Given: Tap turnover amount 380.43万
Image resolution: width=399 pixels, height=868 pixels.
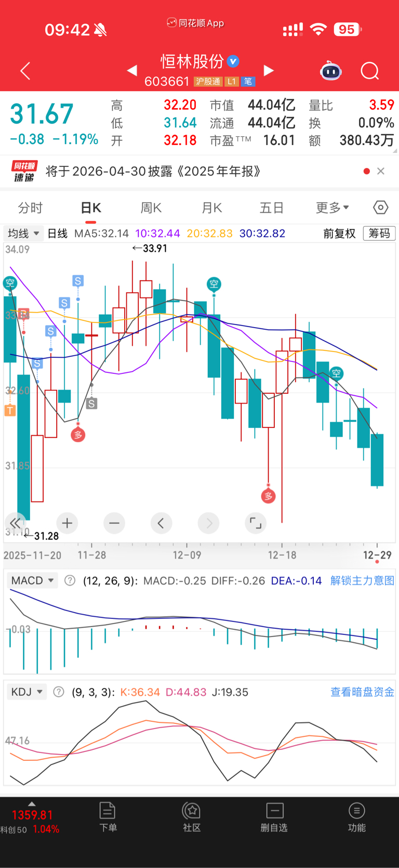Looking at the screenshot, I should pos(367,140).
